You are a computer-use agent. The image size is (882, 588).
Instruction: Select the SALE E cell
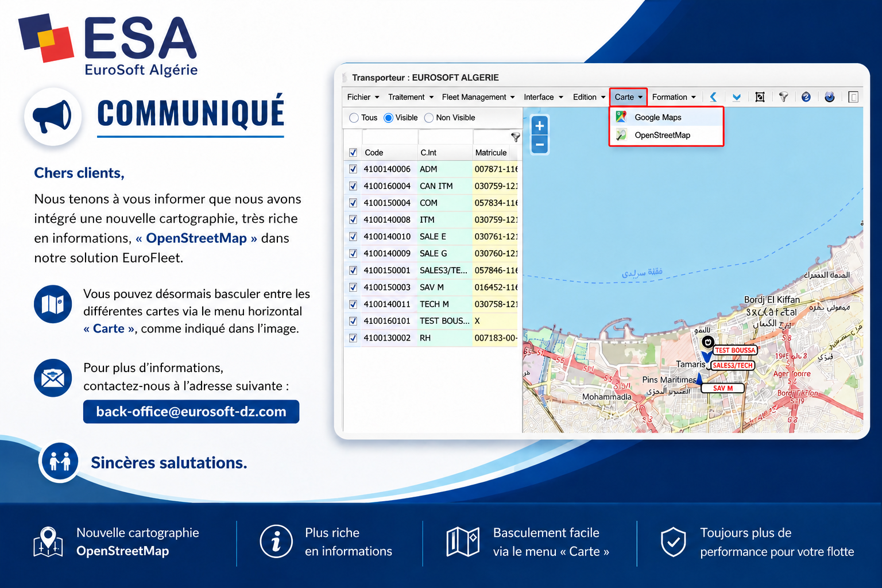444,237
